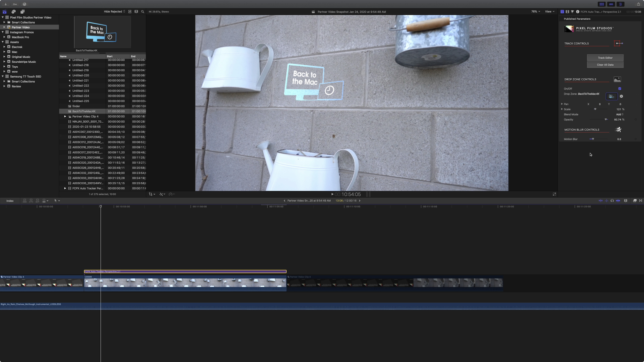Image resolution: width=644 pixels, height=362 pixels.
Task: Open the Retime icon menu under the viewer
Action: tap(171, 194)
